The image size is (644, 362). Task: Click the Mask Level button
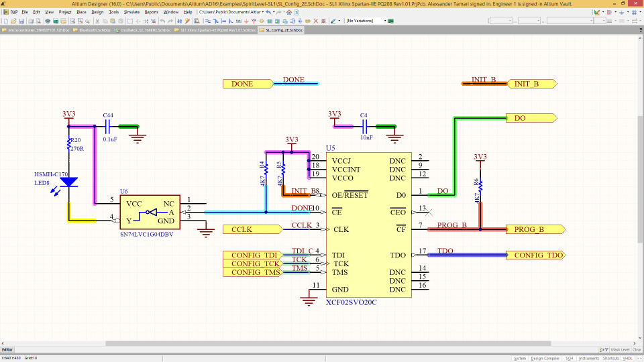tap(620, 350)
